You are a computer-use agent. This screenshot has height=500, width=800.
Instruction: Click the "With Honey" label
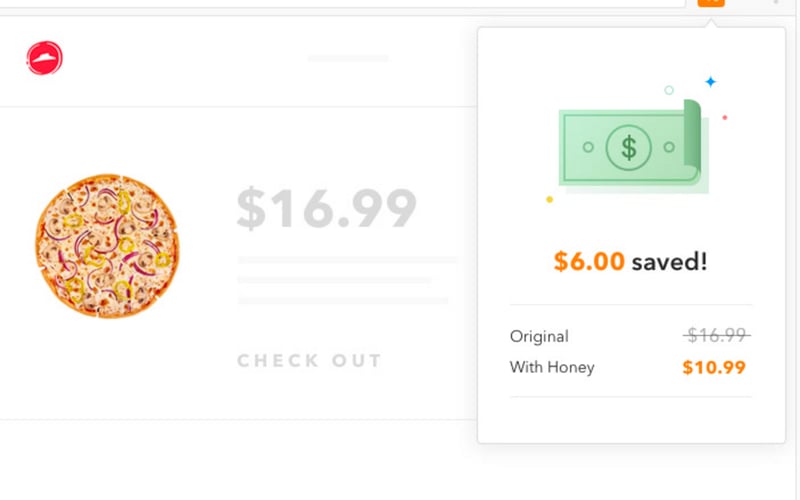point(552,367)
